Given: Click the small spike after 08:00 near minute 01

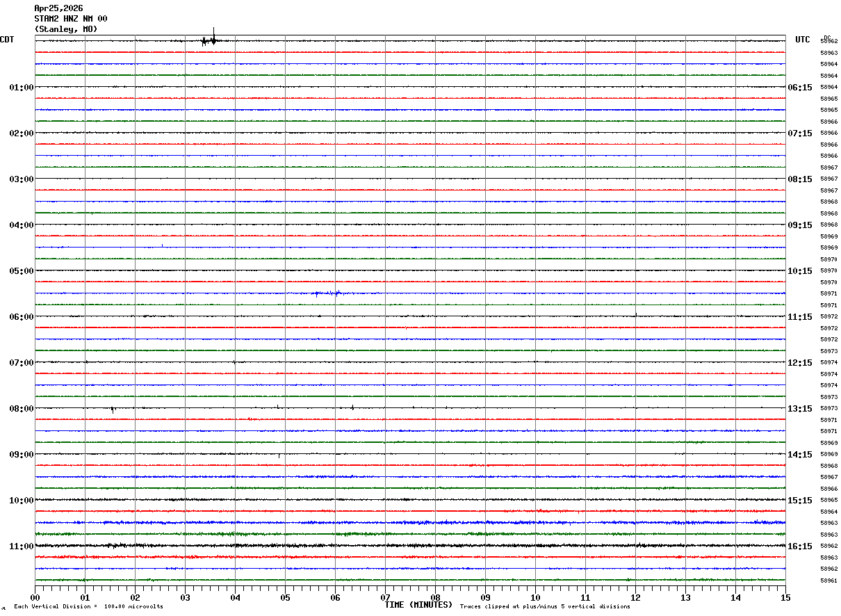Looking at the screenshot, I should coord(113,410).
